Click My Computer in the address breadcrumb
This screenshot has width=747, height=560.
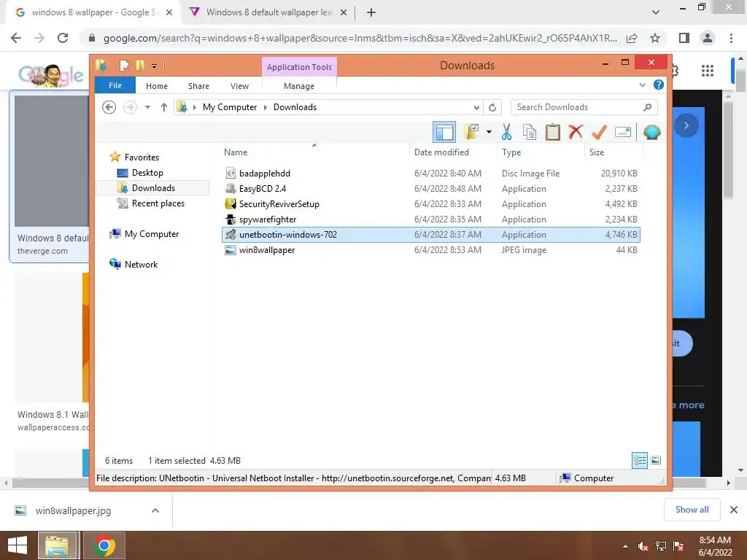point(230,107)
